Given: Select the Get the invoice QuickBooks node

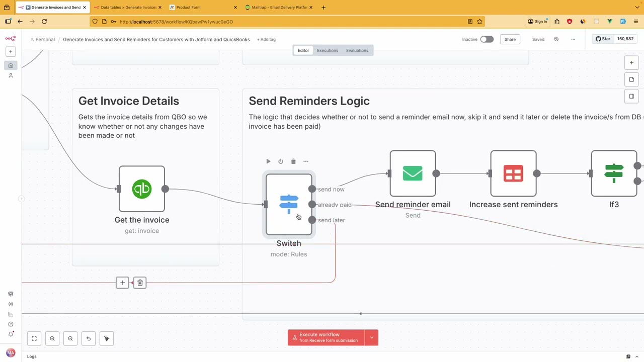Looking at the screenshot, I should point(142,189).
